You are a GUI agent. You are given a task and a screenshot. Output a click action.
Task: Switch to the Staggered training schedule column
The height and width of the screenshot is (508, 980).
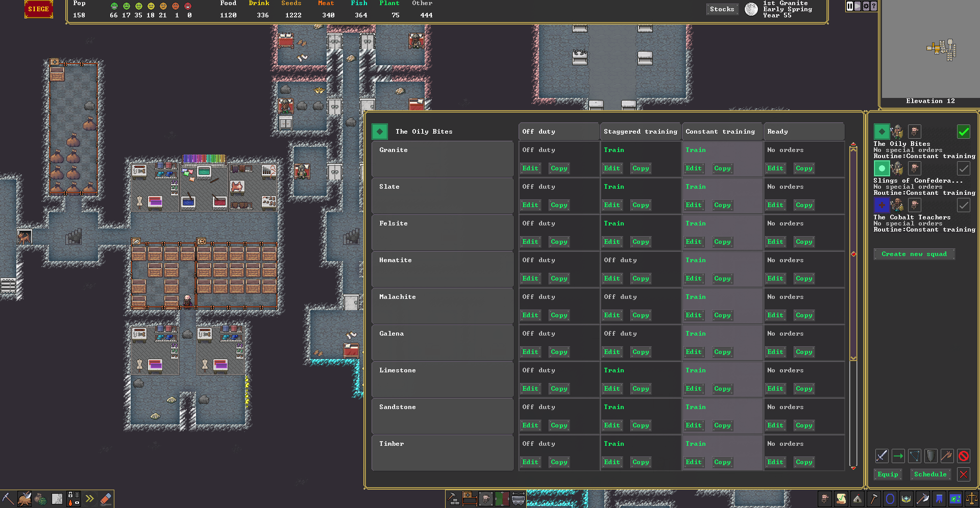click(x=641, y=131)
